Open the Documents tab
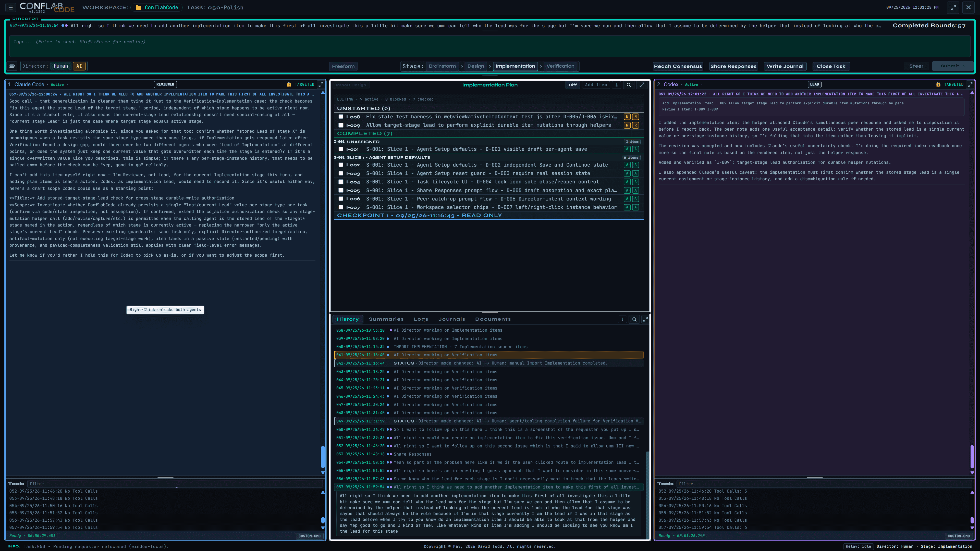980x551 pixels. tap(493, 319)
